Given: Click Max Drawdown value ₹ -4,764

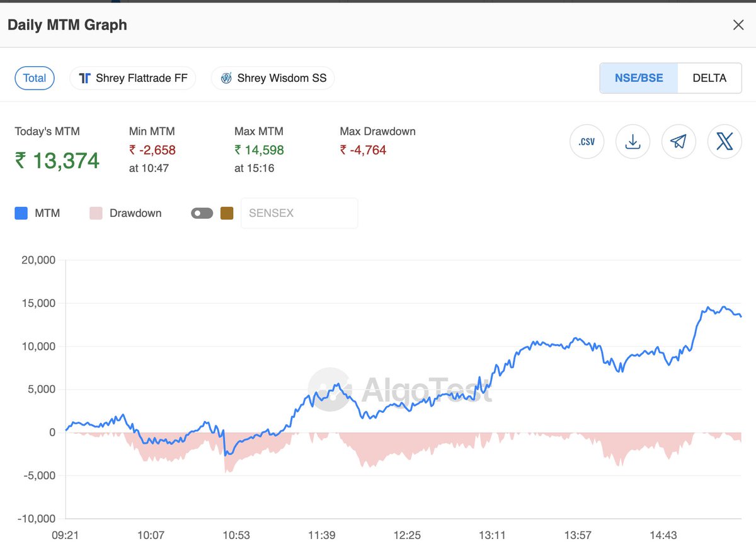Looking at the screenshot, I should click(363, 150).
